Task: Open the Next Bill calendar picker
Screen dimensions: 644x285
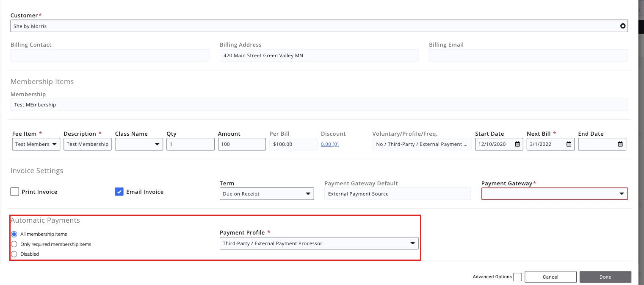Action: pyautogui.click(x=569, y=144)
